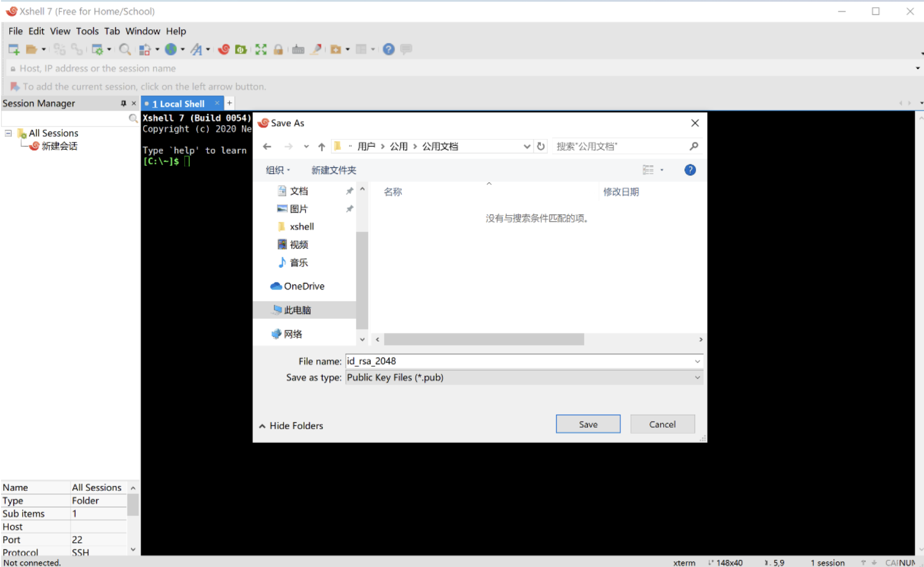
Task: Click the Find magnifier icon in toolbar
Action: coord(125,49)
